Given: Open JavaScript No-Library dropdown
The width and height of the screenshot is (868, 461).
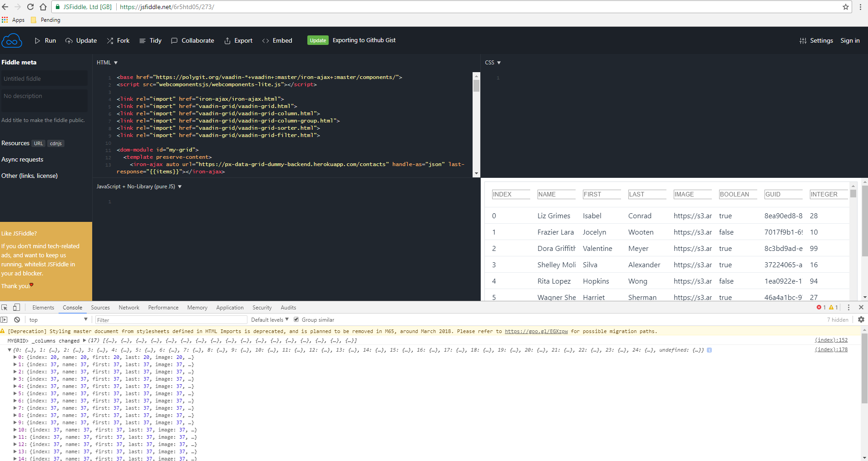Looking at the screenshot, I should (139, 186).
